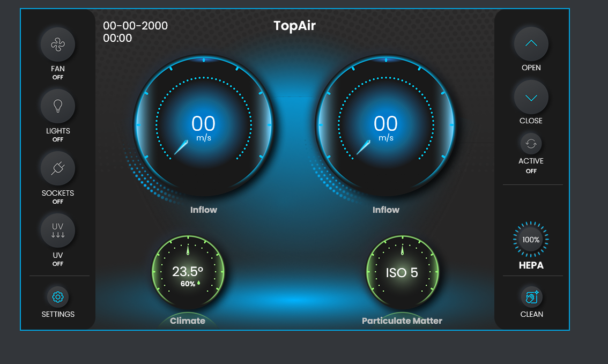The width and height of the screenshot is (608, 364).
Task: Open the Climate 23.5° gauge
Action: coord(188,272)
